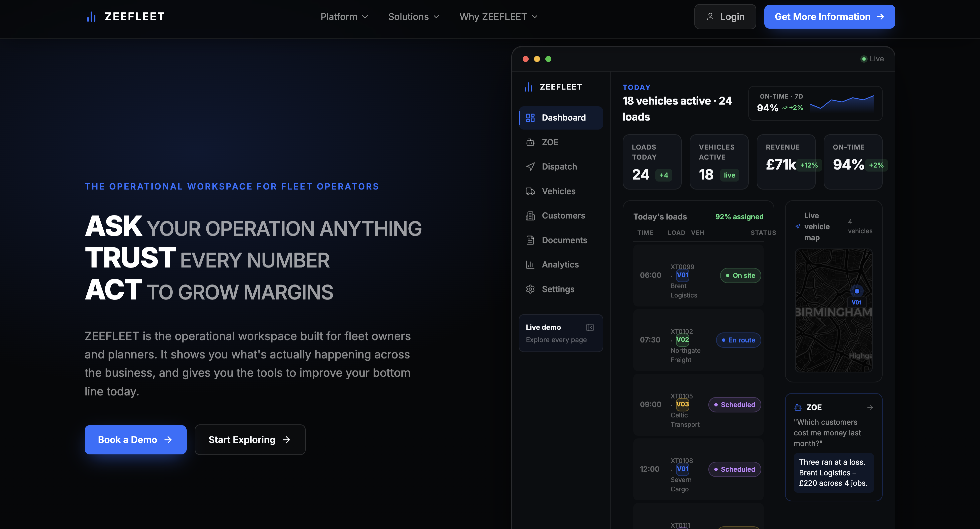The image size is (980, 529).
Task: Open ZOE in the demo sidebar
Action: pos(560,142)
